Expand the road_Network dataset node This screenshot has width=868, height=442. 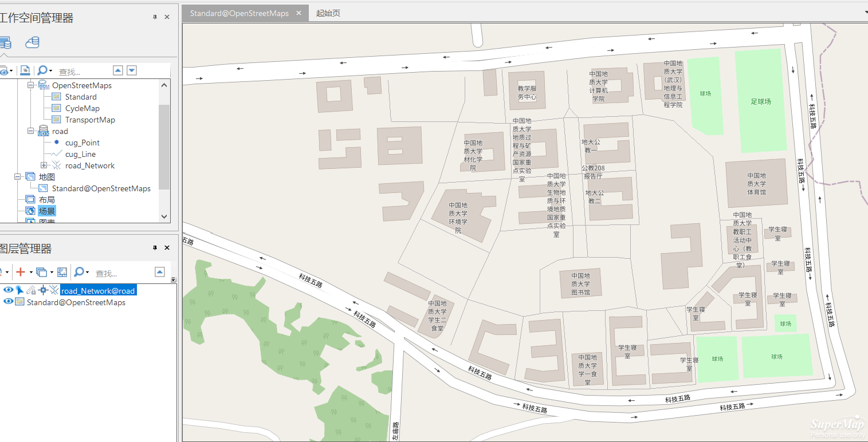[x=44, y=165]
